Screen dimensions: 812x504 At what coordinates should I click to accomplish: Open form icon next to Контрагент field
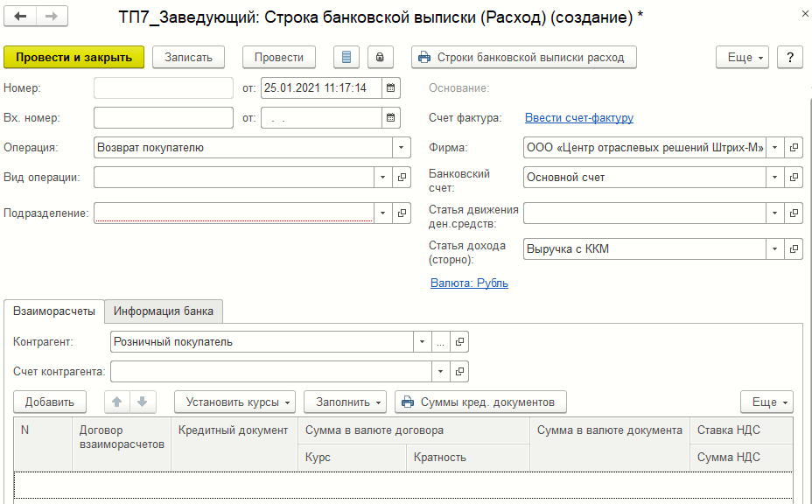[x=460, y=342]
